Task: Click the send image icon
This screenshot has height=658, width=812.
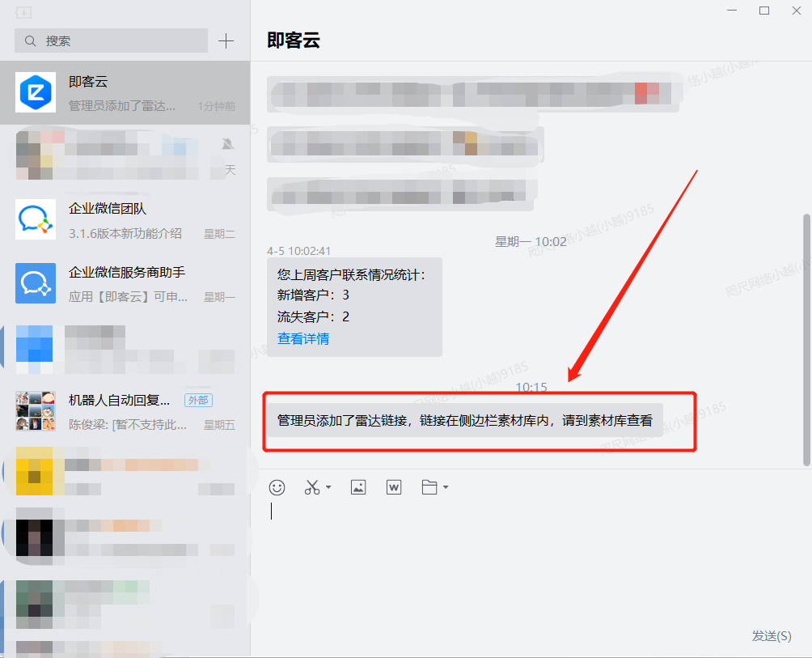Action: (358, 487)
